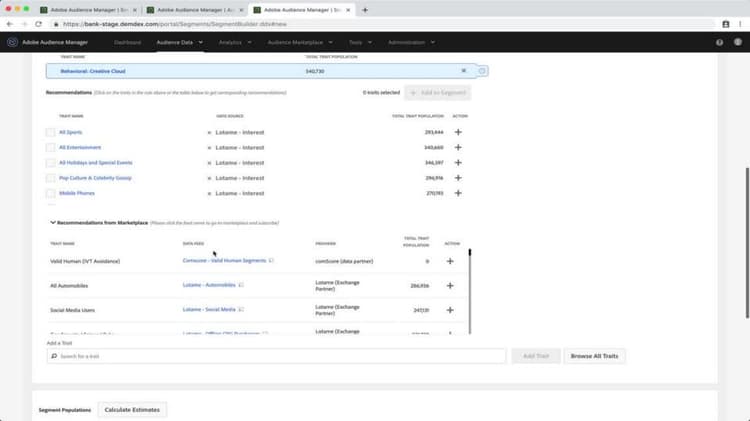750x421 pixels.
Task: Collapse the Recommendations from Marketplace section
Action: [x=53, y=222]
